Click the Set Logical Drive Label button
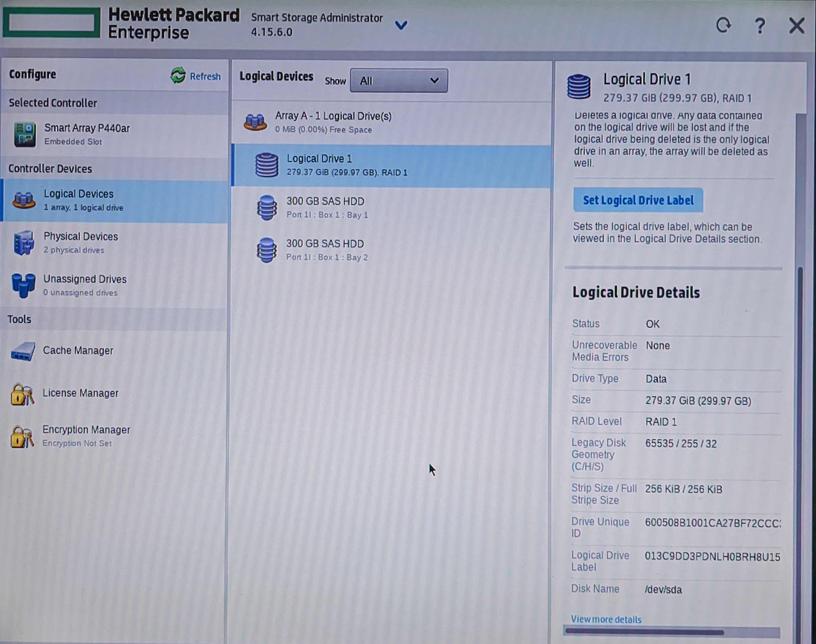 click(x=638, y=200)
